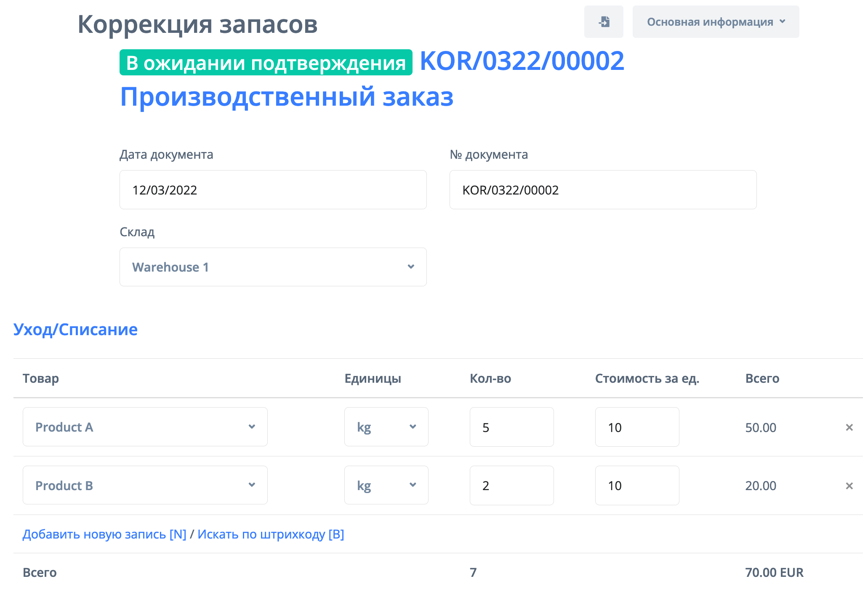Click the Дата документа date field

(273, 190)
